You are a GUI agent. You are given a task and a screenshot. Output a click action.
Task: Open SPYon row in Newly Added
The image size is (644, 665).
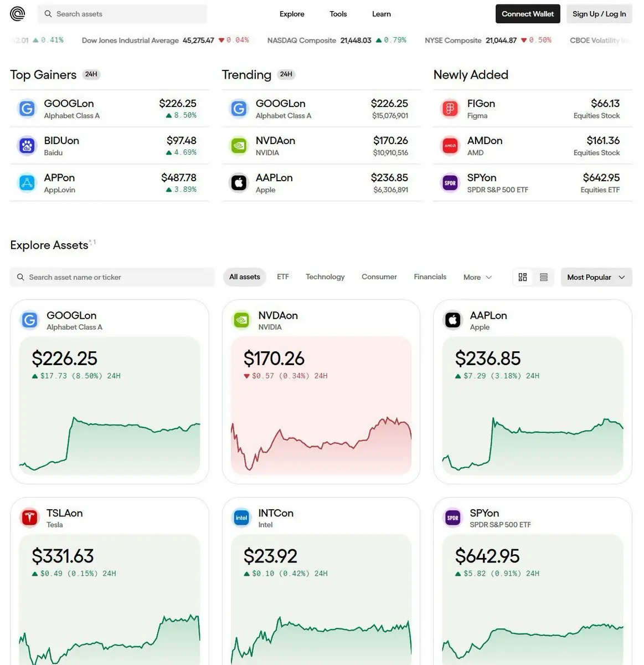[x=533, y=183]
